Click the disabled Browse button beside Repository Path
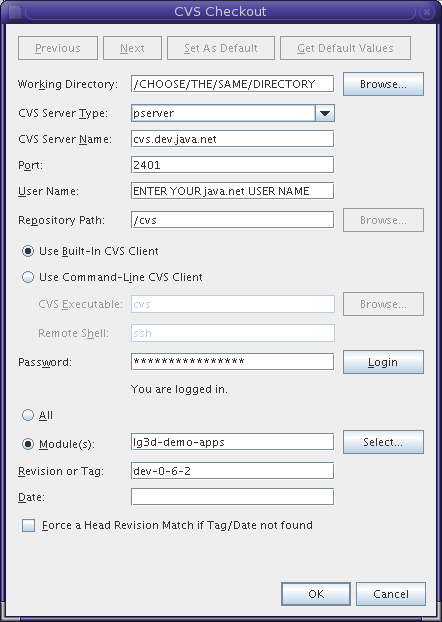Viewport: 442px width, 622px height. click(383, 220)
